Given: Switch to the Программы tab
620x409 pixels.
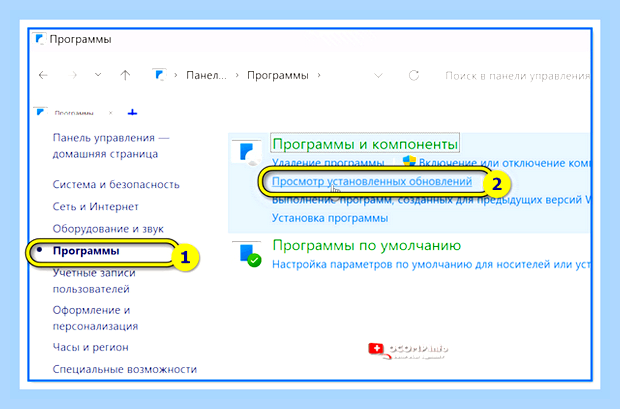Looking at the screenshot, I should point(74,113).
